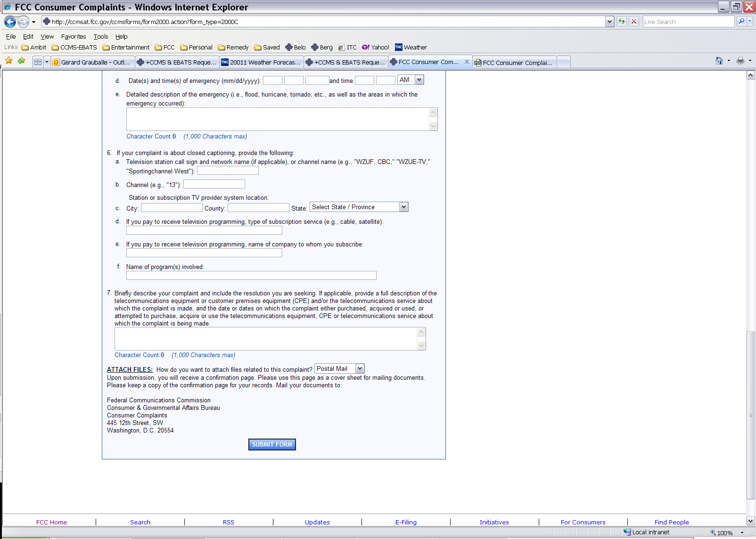Open the CCMS-EBATS links folder
756x539 pixels.
coord(74,47)
